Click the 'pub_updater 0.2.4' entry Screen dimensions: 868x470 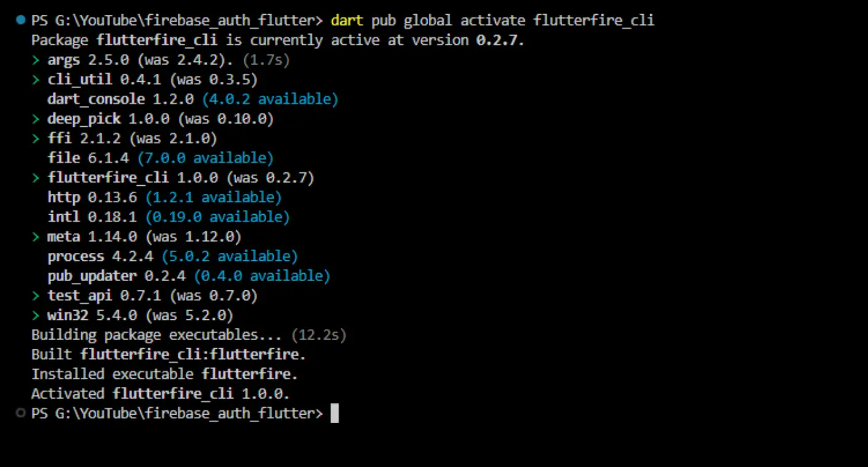tap(116, 276)
